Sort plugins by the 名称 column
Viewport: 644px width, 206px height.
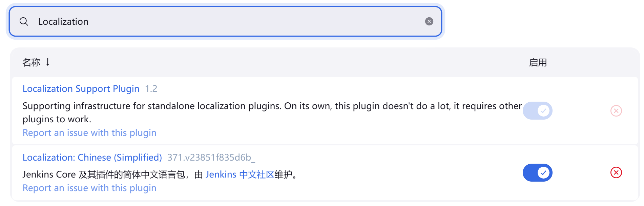click(31, 62)
